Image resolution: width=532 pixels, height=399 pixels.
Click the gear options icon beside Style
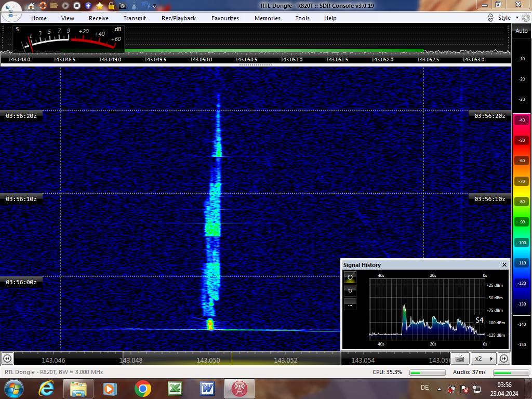pyautogui.click(x=526, y=18)
